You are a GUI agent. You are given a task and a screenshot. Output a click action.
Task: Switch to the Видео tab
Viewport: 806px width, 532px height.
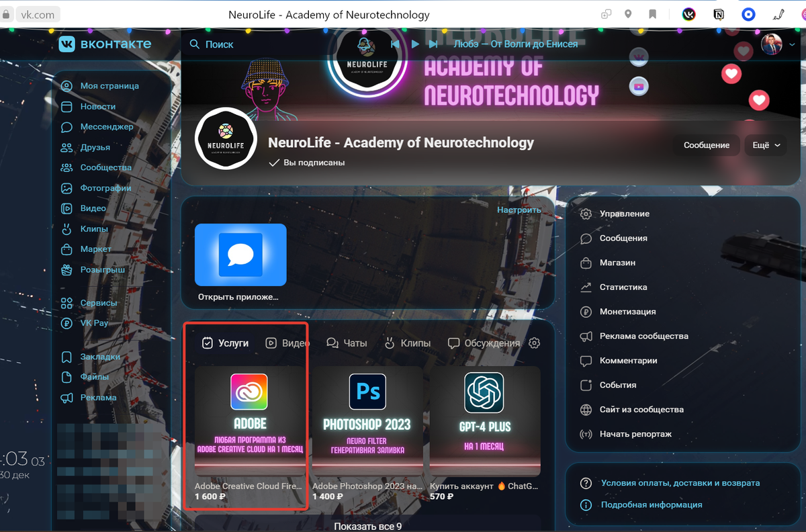(x=287, y=343)
